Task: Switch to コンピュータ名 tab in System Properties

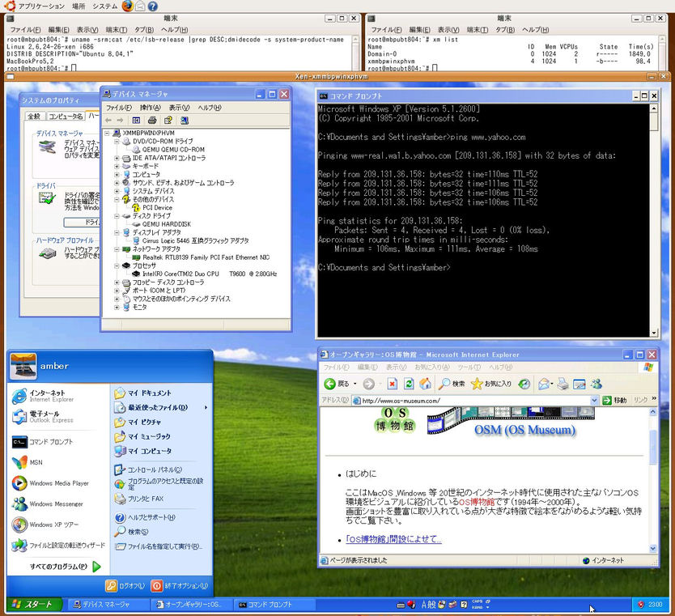Action: pos(66,117)
